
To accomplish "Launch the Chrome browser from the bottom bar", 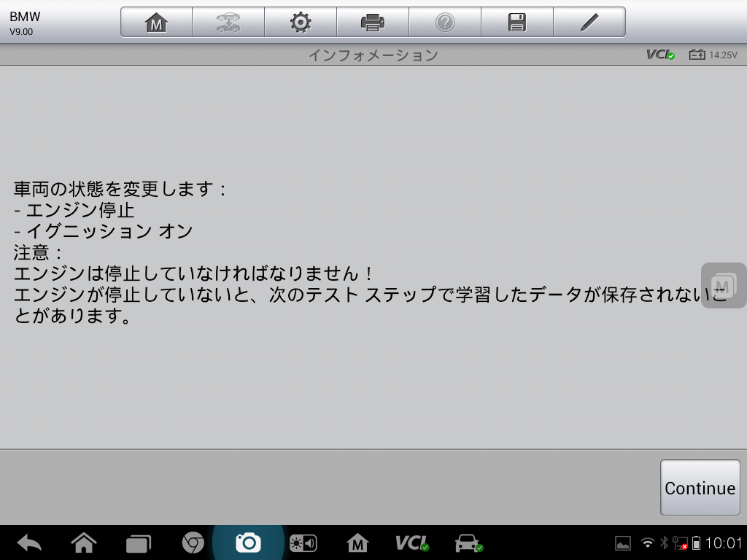I will pyautogui.click(x=193, y=542).
